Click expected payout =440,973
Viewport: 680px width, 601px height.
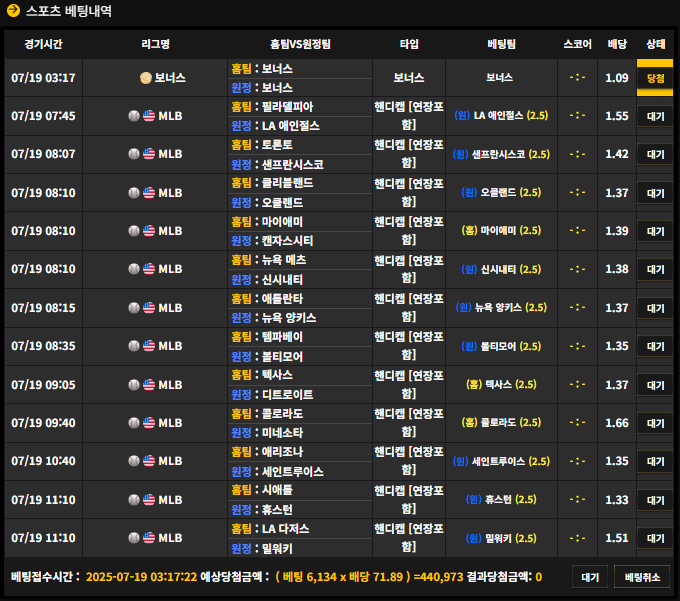(438, 577)
